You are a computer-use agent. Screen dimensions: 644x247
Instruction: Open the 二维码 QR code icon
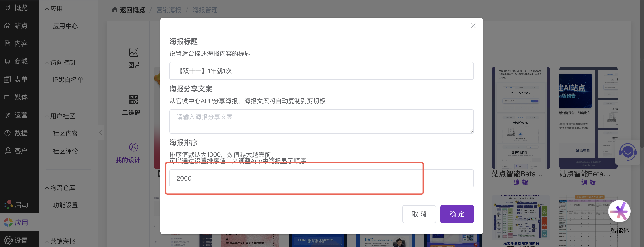tap(134, 100)
